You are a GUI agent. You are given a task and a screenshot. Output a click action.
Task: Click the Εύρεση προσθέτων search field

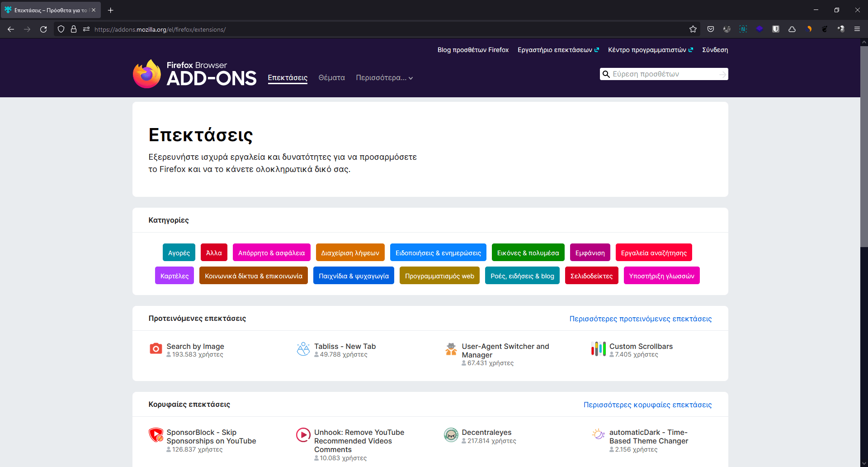pos(662,74)
